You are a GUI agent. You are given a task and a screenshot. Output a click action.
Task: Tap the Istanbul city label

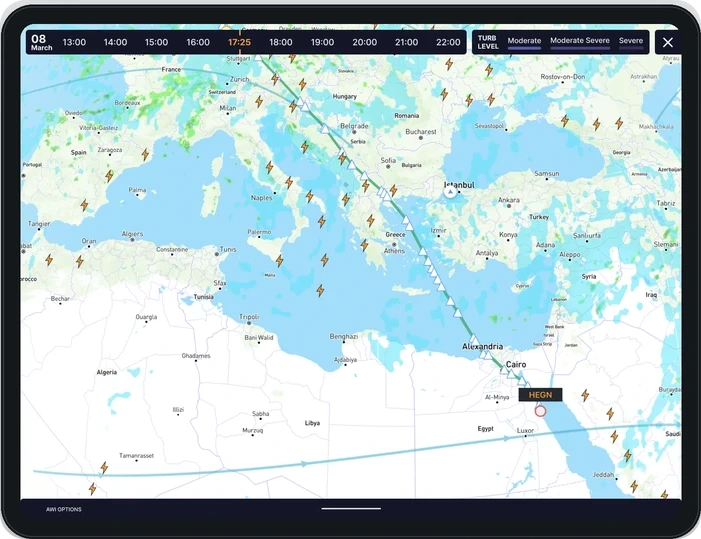pos(459,185)
